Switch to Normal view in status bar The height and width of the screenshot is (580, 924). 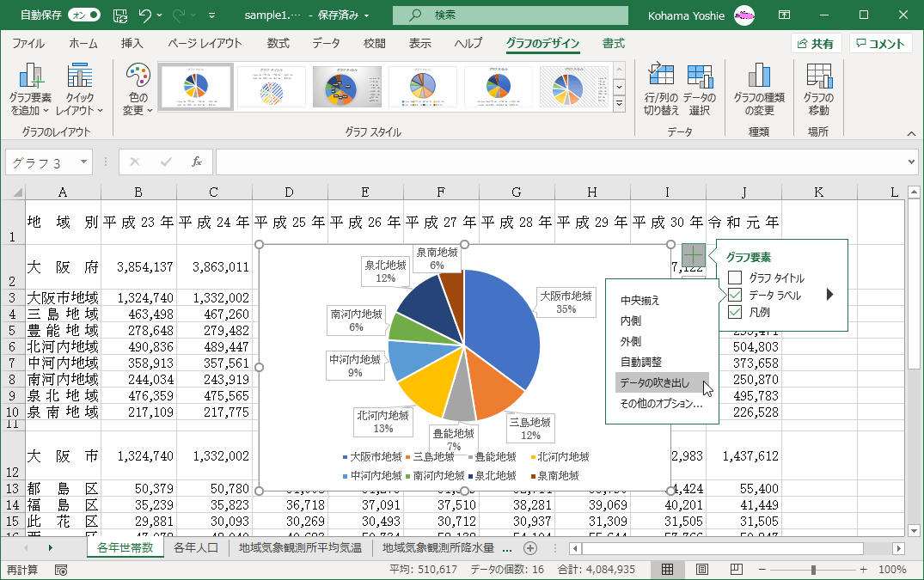667,570
